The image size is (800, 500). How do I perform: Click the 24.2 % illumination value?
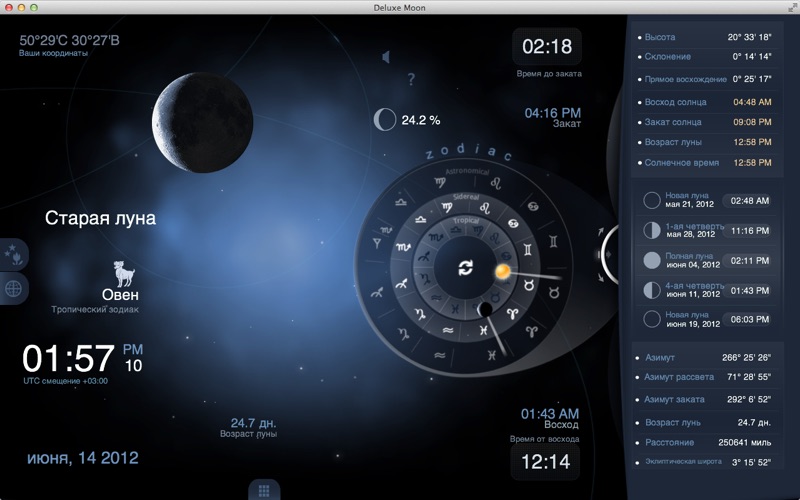420,120
